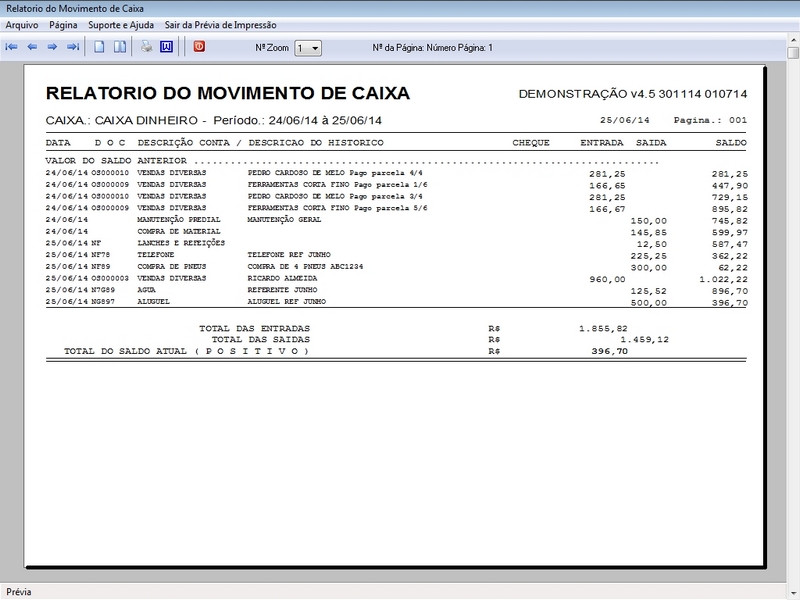This screenshot has height=600, width=800.
Task: Advance to the next page
Action: [x=52, y=47]
